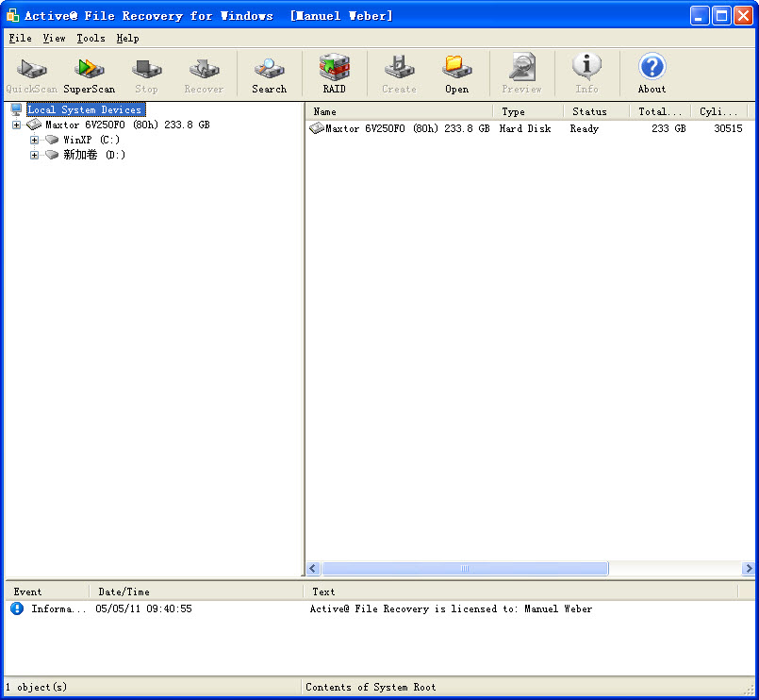Expand the WinXP (C:) drive node
Image resolution: width=759 pixels, height=700 pixels.
pyautogui.click(x=35, y=141)
